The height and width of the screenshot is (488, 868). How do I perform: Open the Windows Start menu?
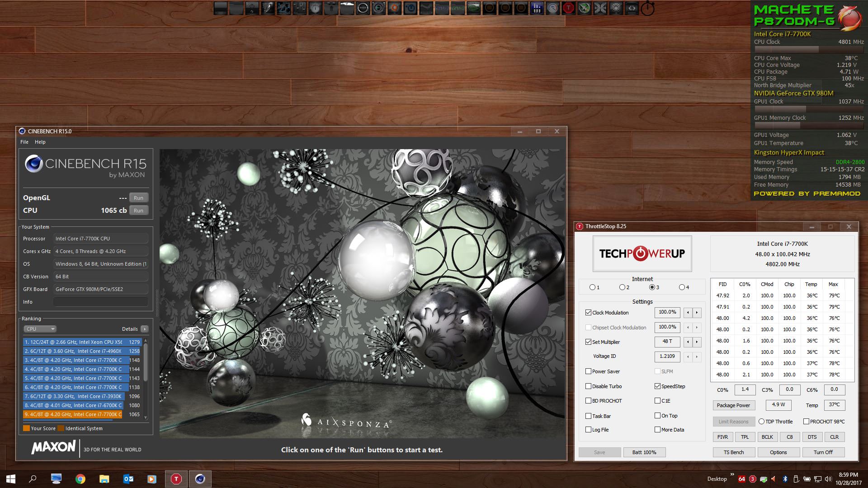tap(11, 479)
